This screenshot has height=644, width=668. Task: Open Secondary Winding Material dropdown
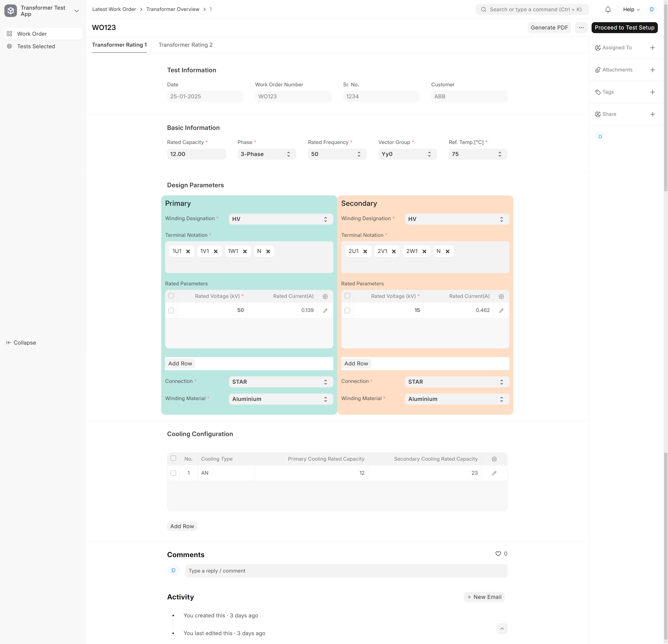(457, 399)
